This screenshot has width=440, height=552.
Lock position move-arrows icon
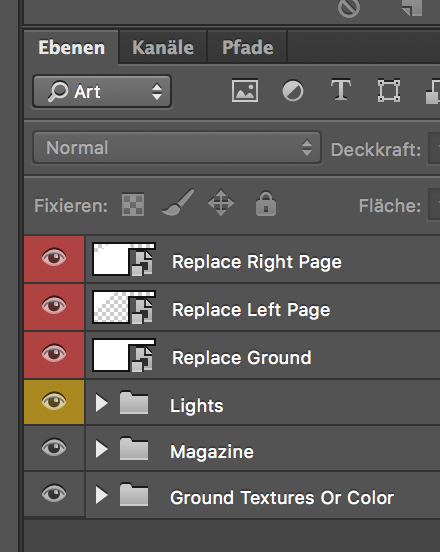point(221,203)
